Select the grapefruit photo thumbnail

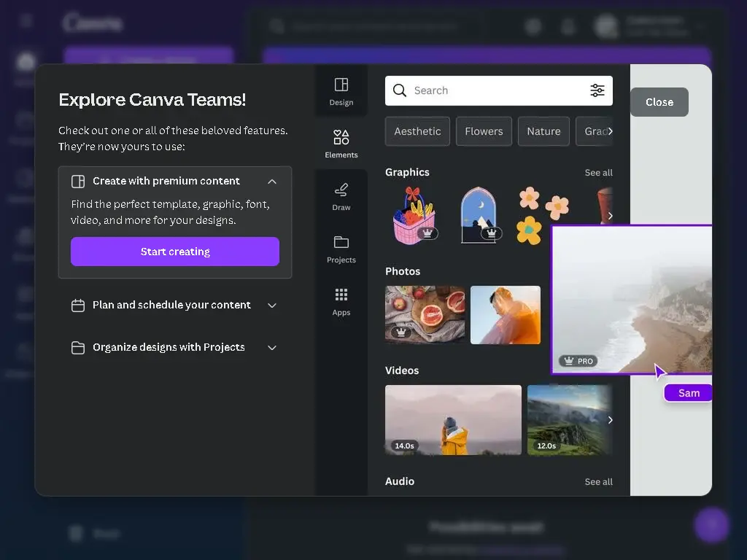pos(425,315)
